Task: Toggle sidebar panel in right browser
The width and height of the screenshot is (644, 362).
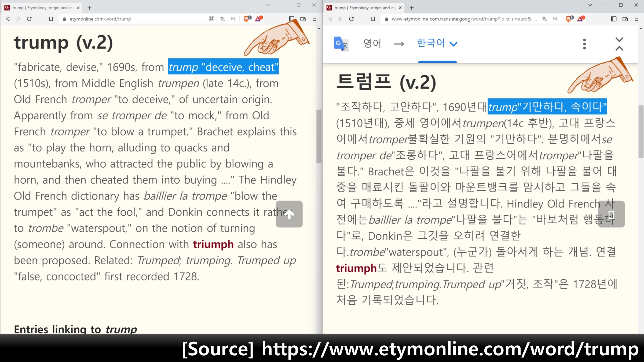Action: tap(613, 19)
